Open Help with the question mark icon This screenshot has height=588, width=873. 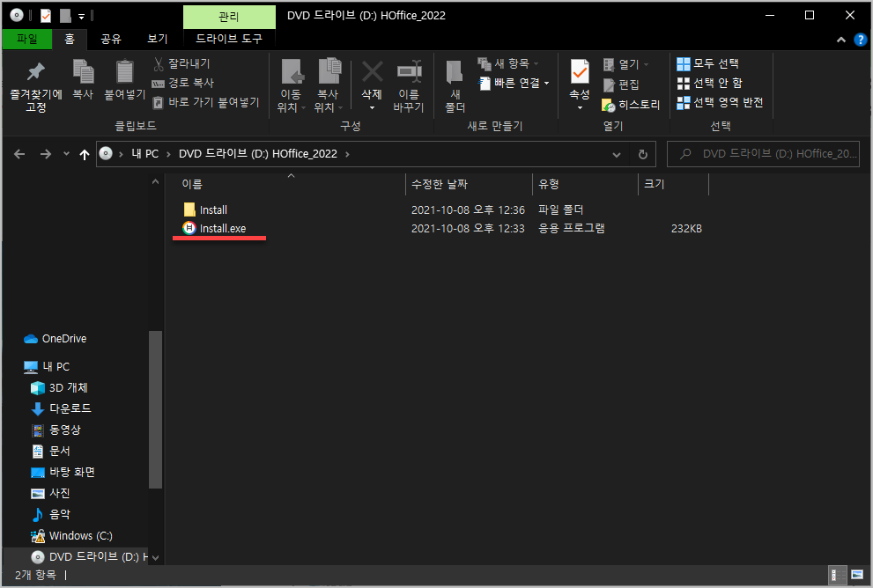click(860, 40)
